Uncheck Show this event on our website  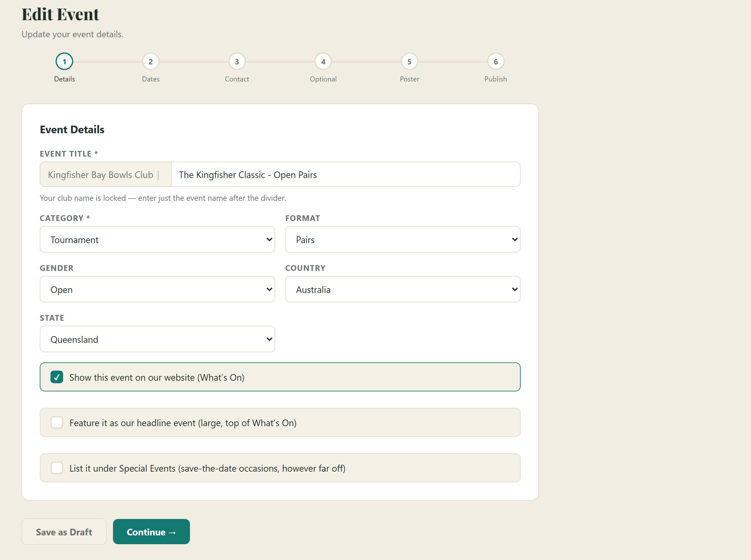[56, 377]
